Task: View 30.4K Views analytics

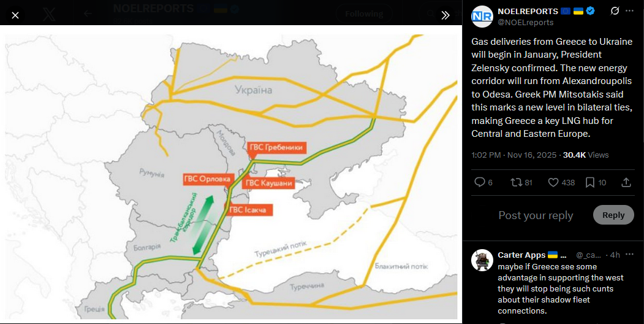Action: click(x=586, y=155)
